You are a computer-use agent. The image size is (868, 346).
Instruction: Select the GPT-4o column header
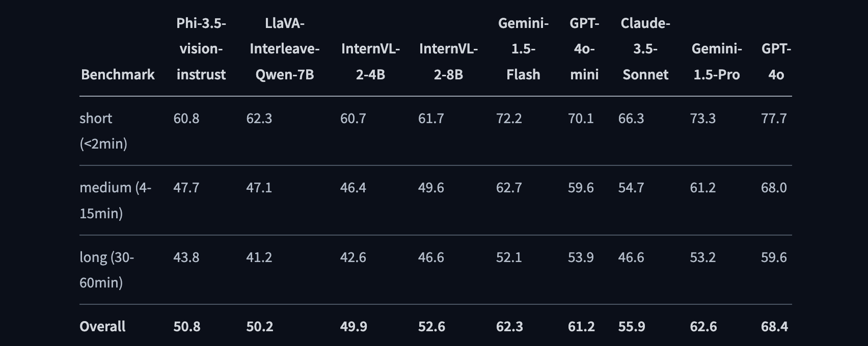[x=776, y=62]
